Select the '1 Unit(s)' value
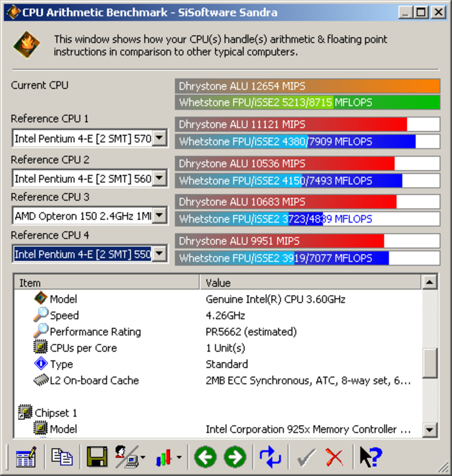 (x=225, y=348)
